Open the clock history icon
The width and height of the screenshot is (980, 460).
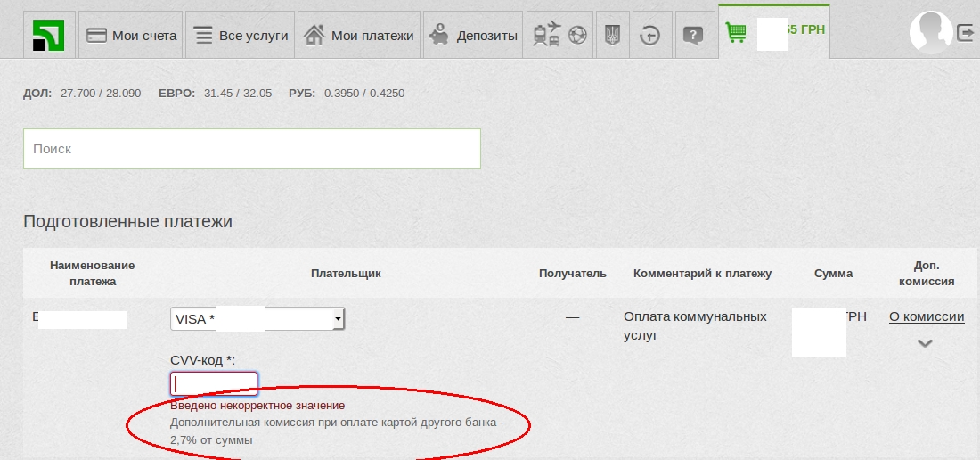click(650, 35)
